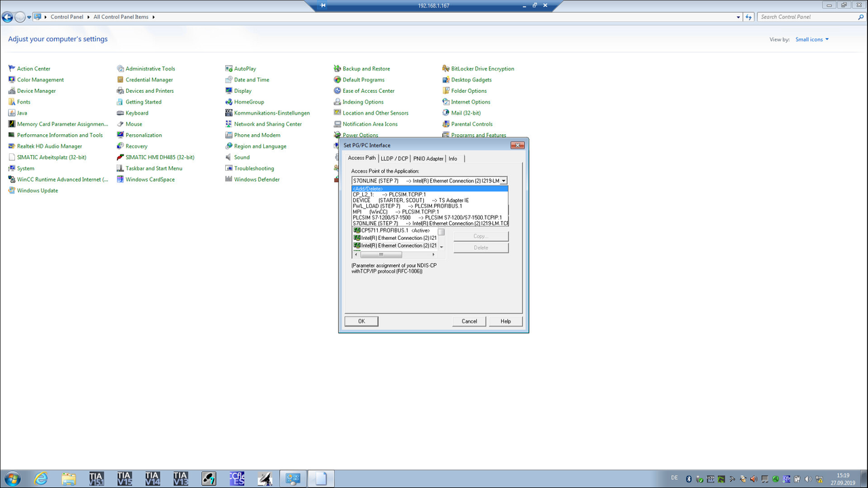Click the clock showing 15:19
This screenshot has width=868, height=488.
click(x=843, y=475)
